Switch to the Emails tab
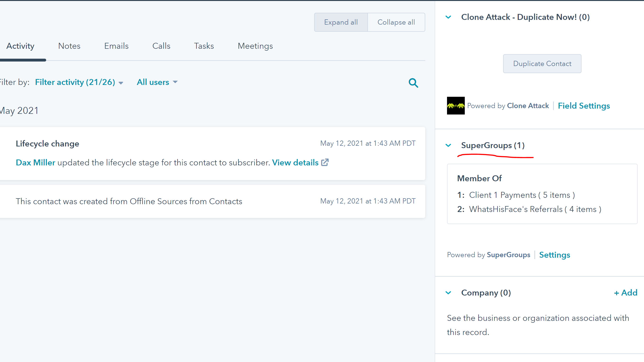 click(116, 46)
